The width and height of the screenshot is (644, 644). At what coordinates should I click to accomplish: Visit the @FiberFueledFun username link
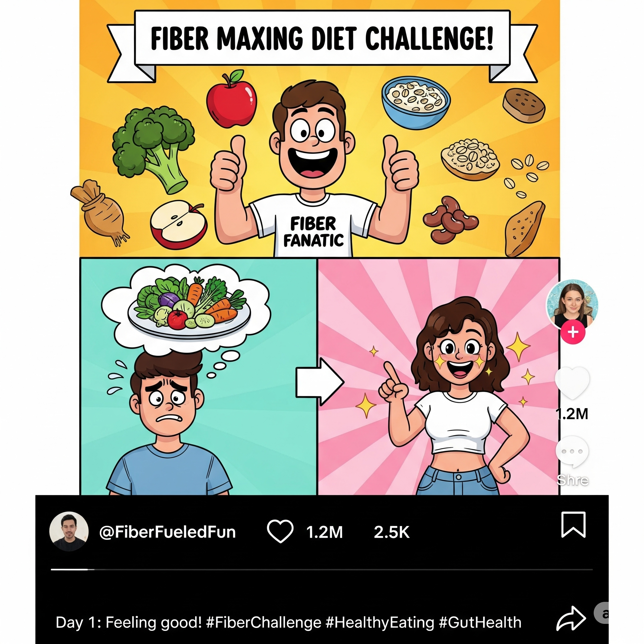pos(167,532)
